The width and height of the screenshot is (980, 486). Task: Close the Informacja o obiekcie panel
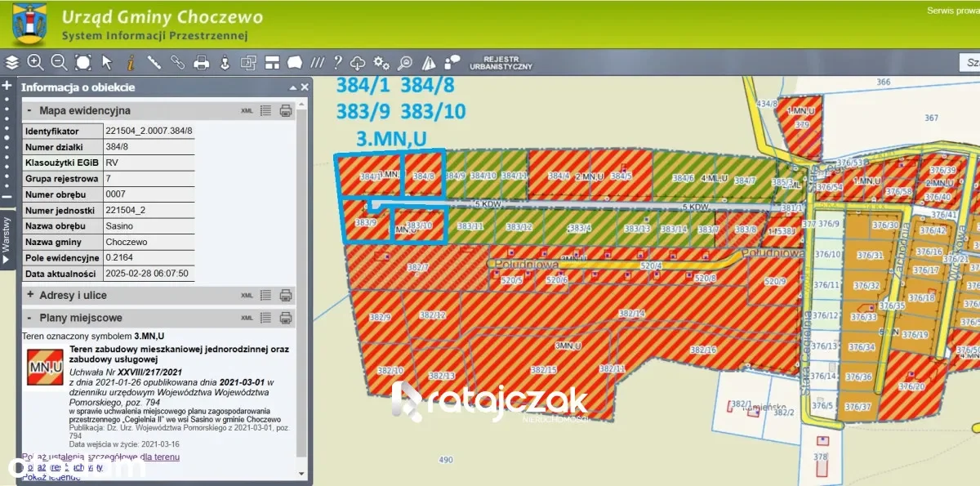tap(305, 87)
